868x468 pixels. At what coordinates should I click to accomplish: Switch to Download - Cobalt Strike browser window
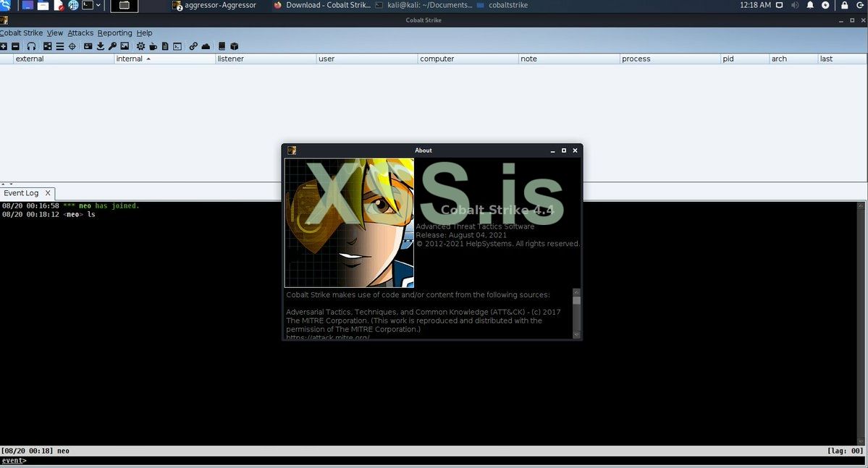tap(321, 6)
